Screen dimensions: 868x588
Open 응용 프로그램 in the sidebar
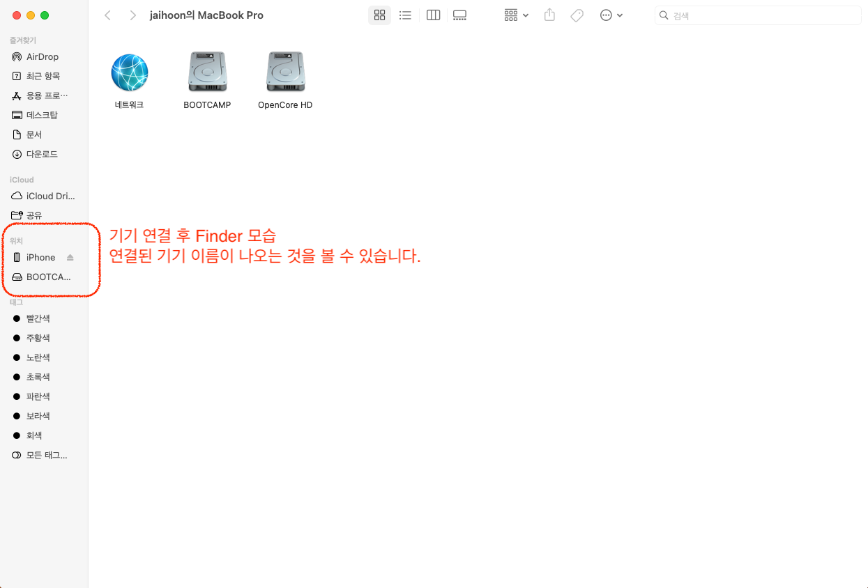(44, 95)
